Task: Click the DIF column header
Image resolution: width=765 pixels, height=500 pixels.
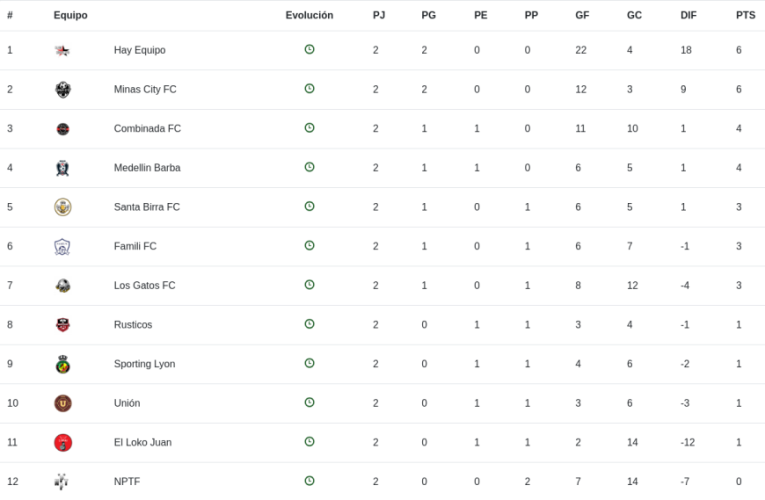Action: 688,15
